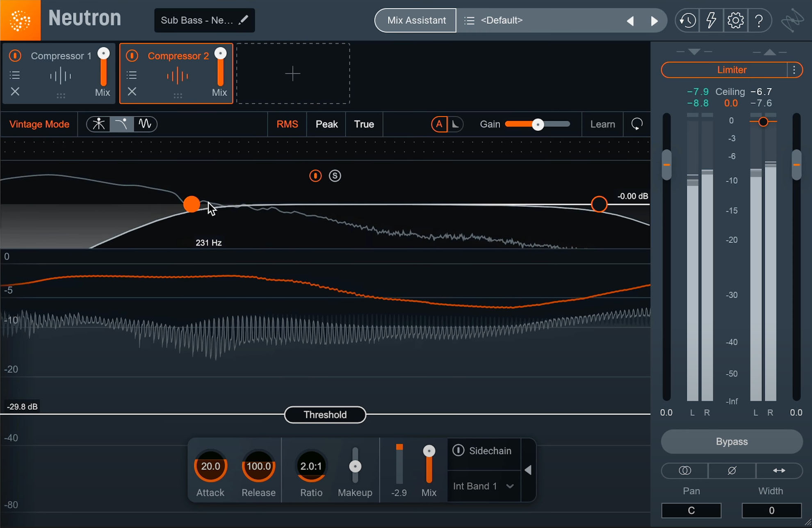Viewport: 812px width, 528px height.
Task: Go to previous preset with left arrow
Action: (x=630, y=20)
